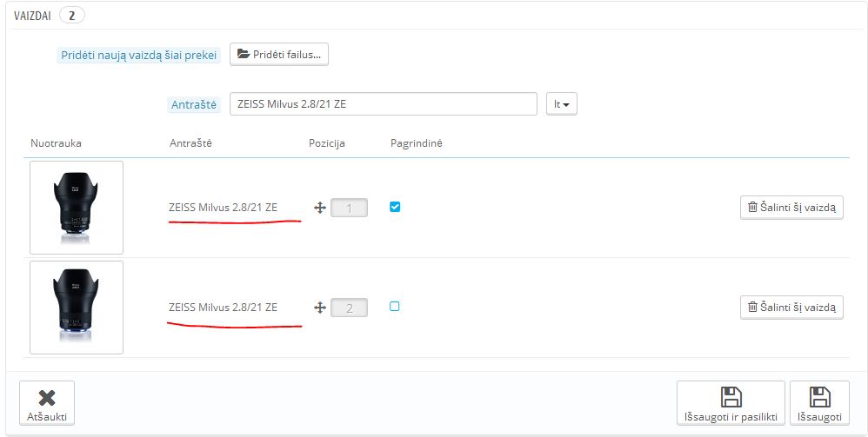868x437 pixels.
Task: Click the position 1 field
Action: pyautogui.click(x=350, y=208)
